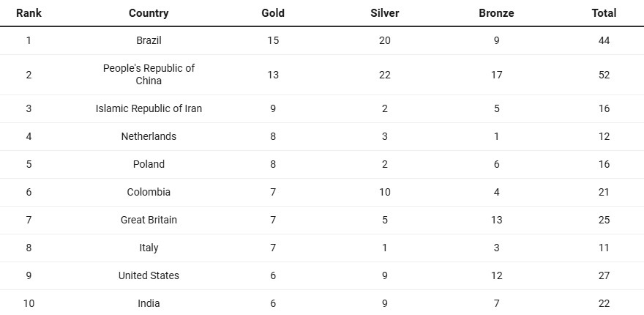Select the Italy country cell
The width and height of the screenshot is (644, 315).
[x=149, y=248]
